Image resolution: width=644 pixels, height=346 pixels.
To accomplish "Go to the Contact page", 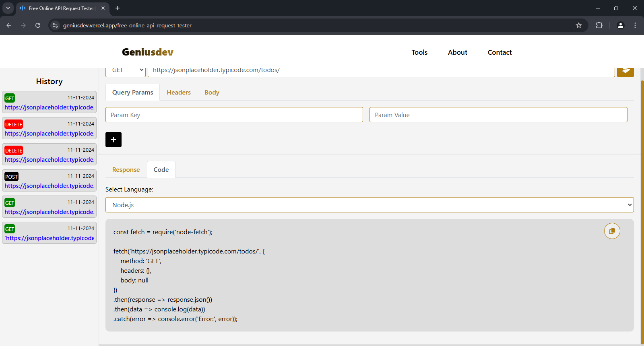I will 500,52.
